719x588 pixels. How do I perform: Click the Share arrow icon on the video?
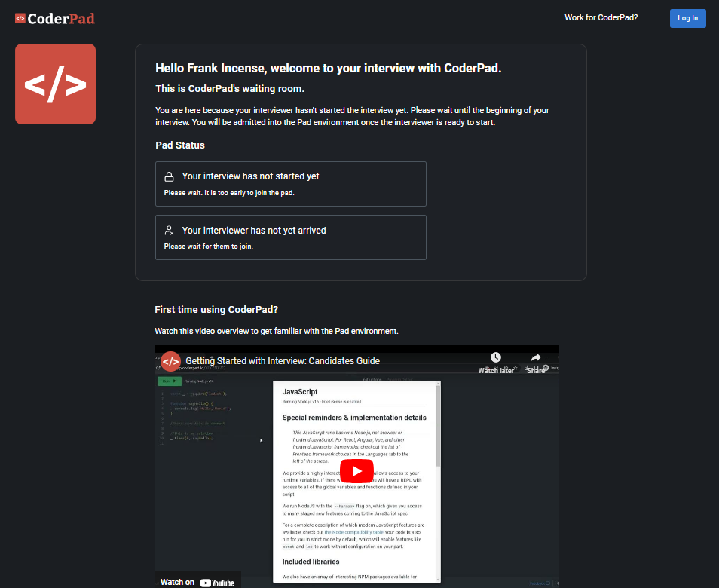click(x=534, y=357)
